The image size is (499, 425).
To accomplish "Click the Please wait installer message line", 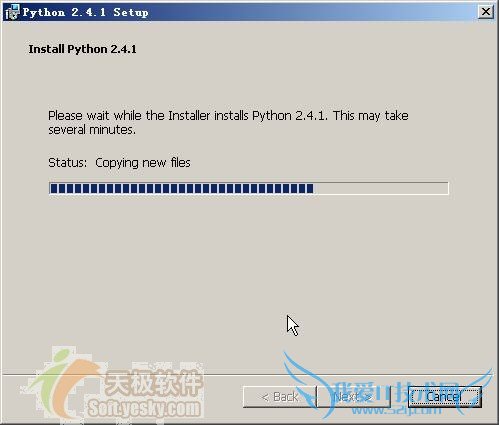I will 228,116.
